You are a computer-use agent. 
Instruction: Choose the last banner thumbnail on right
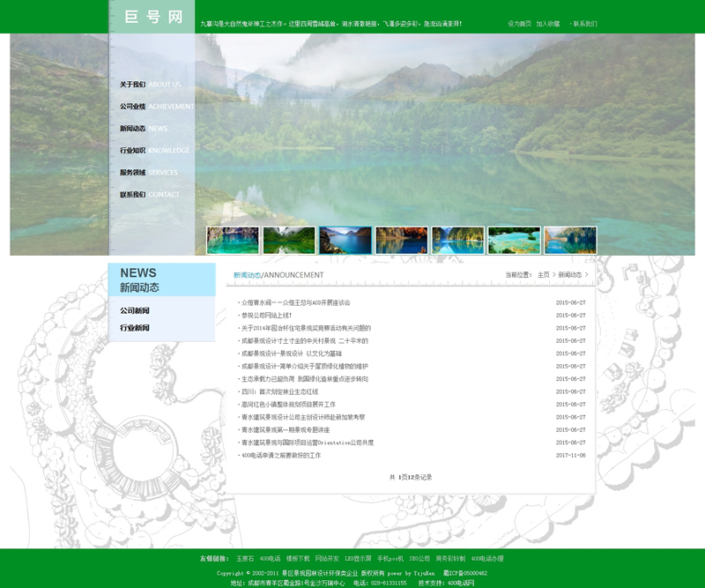(570, 240)
